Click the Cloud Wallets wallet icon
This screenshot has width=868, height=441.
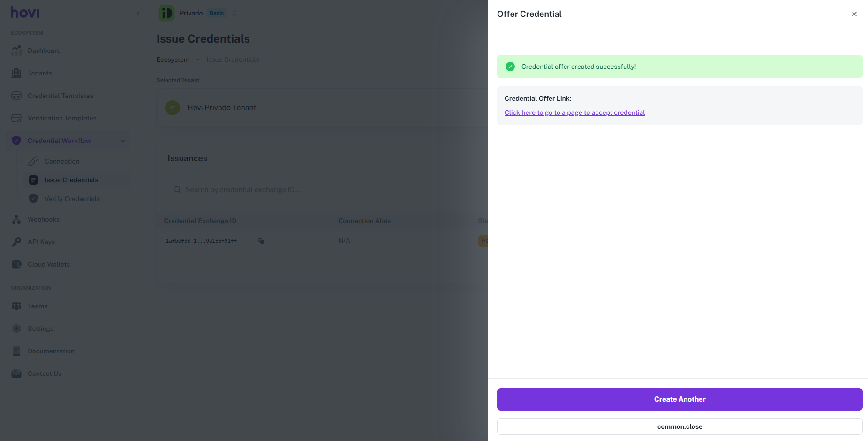[16, 264]
